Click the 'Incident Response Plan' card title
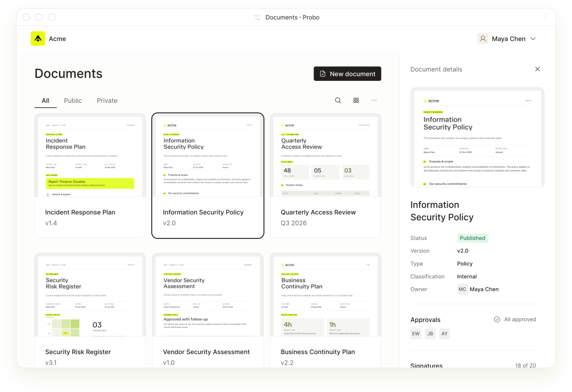The width and height of the screenshot is (572, 392). tap(80, 212)
